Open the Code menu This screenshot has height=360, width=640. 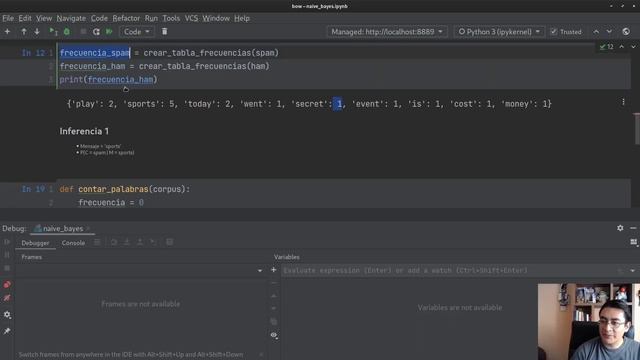click(x=99, y=18)
